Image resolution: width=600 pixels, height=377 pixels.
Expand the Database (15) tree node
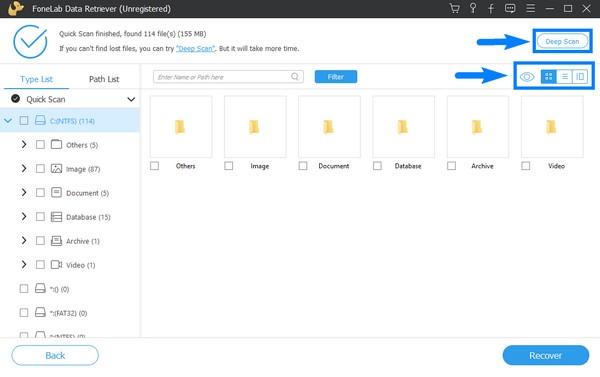pyautogui.click(x=24, y=217)
